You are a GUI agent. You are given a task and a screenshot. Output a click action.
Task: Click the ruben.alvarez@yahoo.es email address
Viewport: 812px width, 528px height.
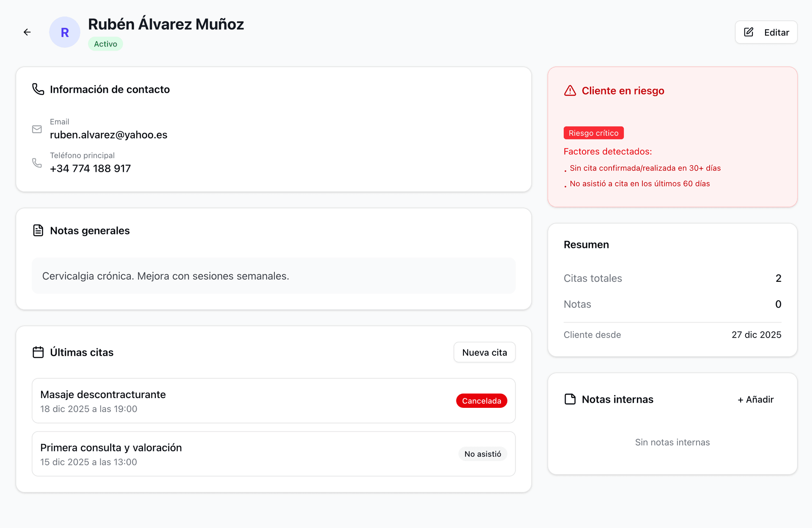click(x=109, y=135)
